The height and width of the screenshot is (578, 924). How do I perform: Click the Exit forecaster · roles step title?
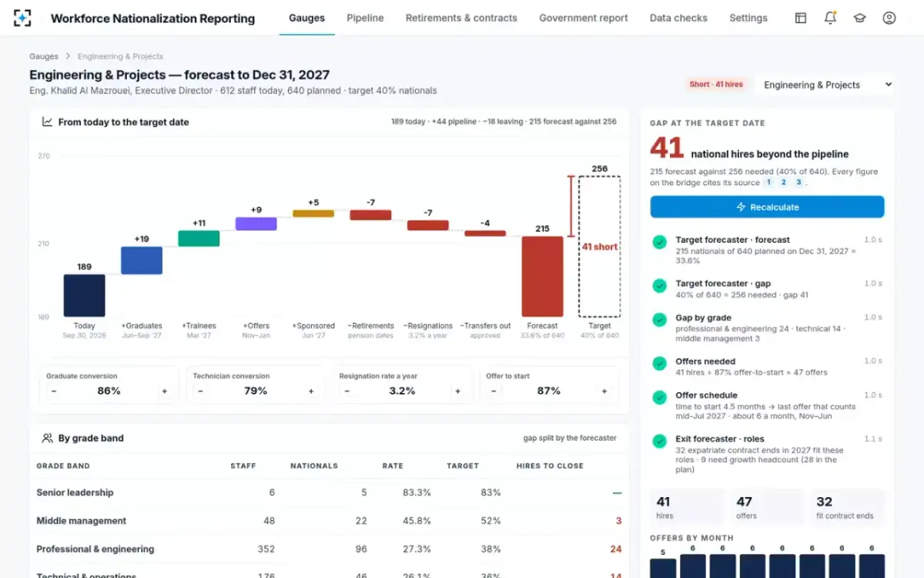click(x=720, y=439)
